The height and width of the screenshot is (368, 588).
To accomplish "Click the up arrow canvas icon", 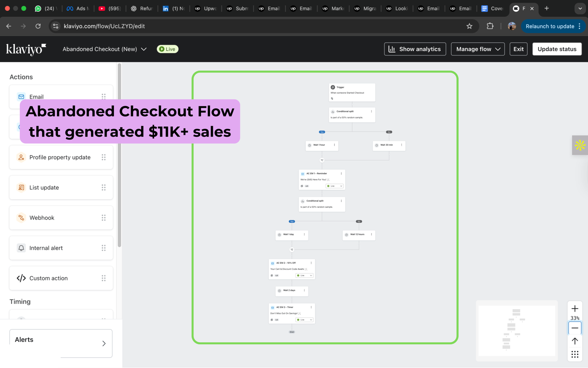I will (575, 341).
